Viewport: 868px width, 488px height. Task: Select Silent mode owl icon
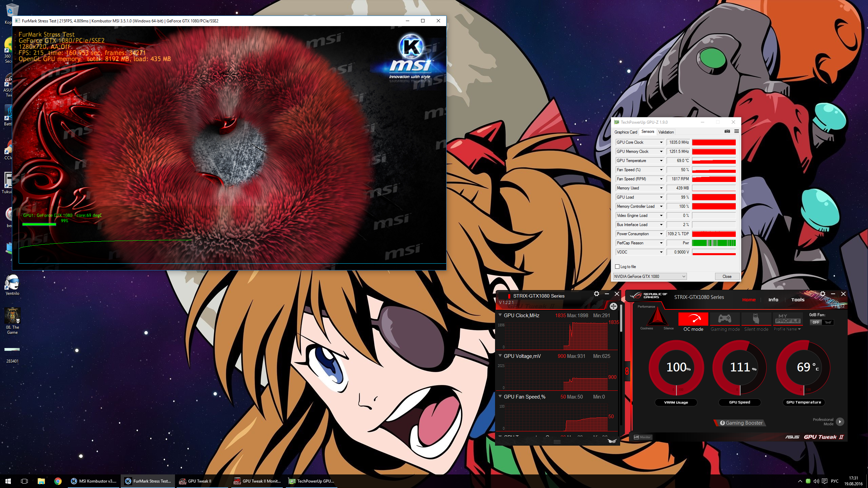click(756, 319)
